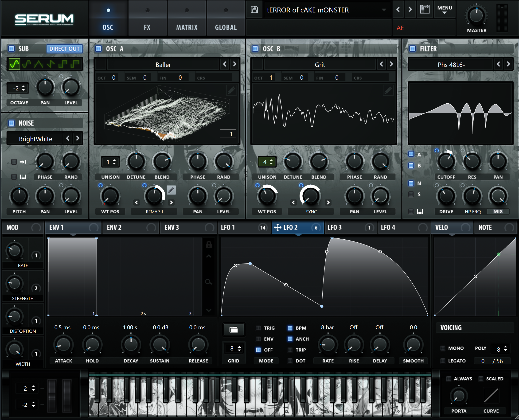Open the preset name dropdown

(x=384, y=10)
